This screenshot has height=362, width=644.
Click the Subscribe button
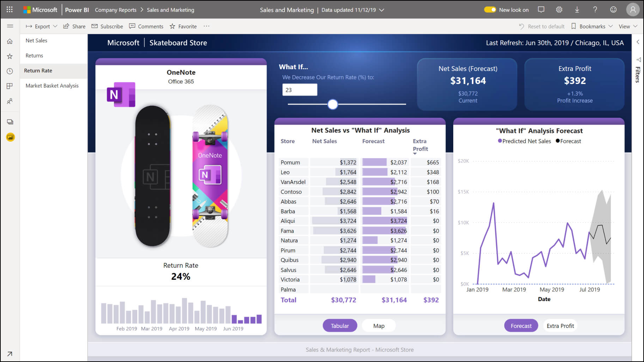point(107,26)
